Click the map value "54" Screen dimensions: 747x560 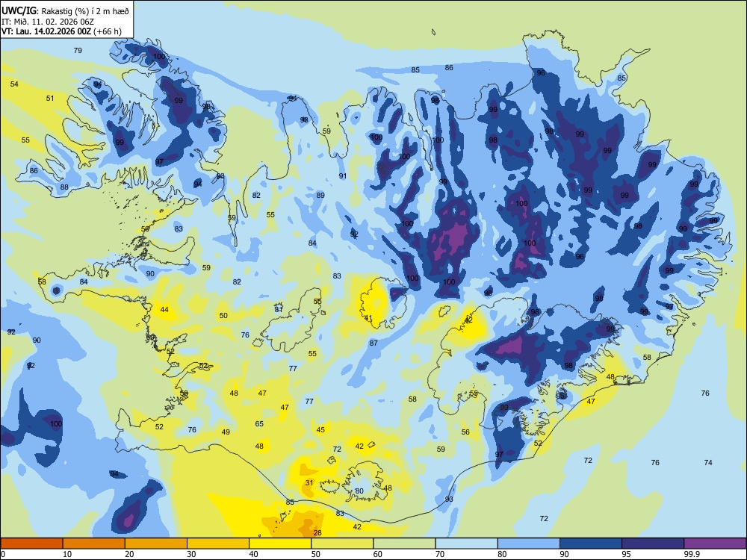(14, 84)
